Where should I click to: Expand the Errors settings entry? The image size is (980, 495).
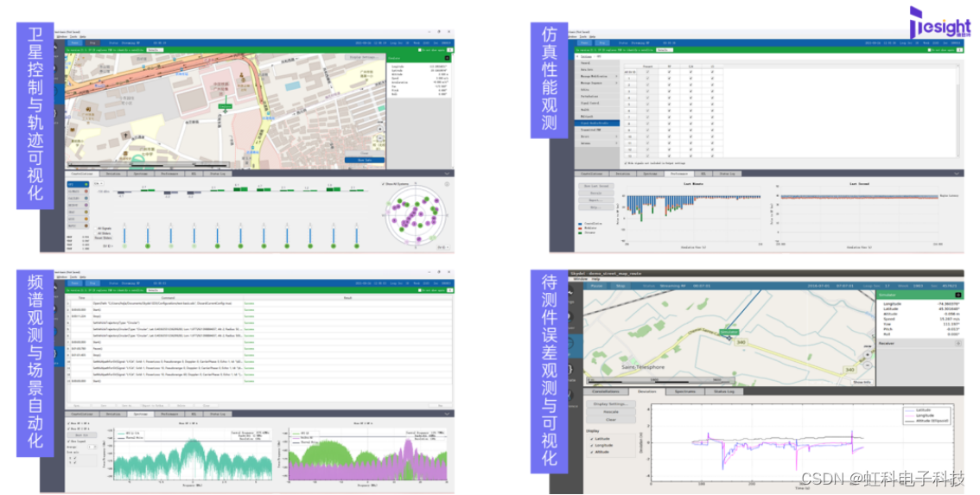point(597,136)
